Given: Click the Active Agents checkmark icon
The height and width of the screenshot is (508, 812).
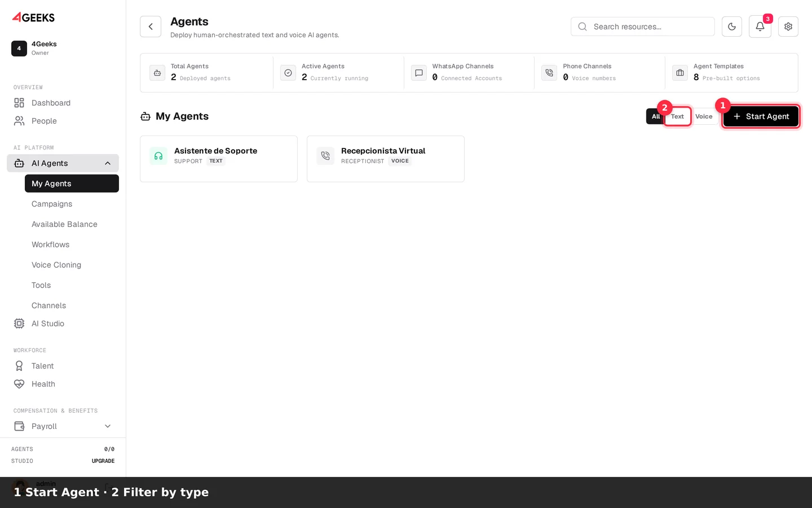Looking at the screenshot, I should 288,73.
